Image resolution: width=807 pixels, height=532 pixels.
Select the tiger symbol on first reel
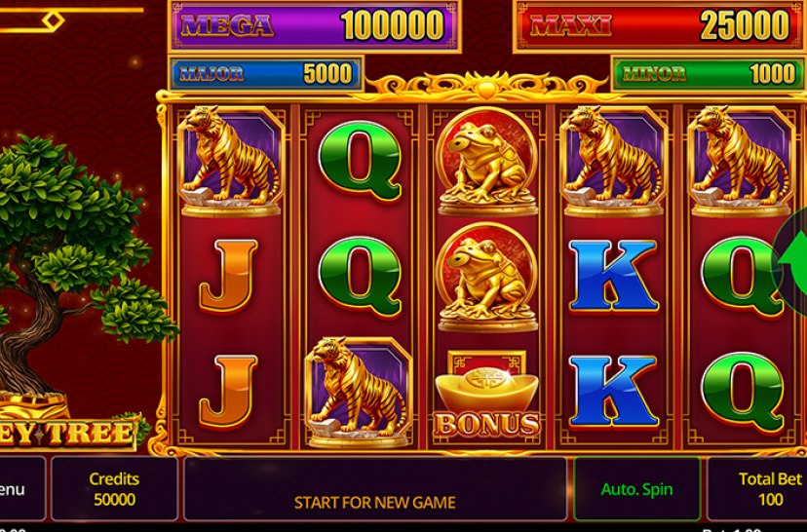pos(231,161)
